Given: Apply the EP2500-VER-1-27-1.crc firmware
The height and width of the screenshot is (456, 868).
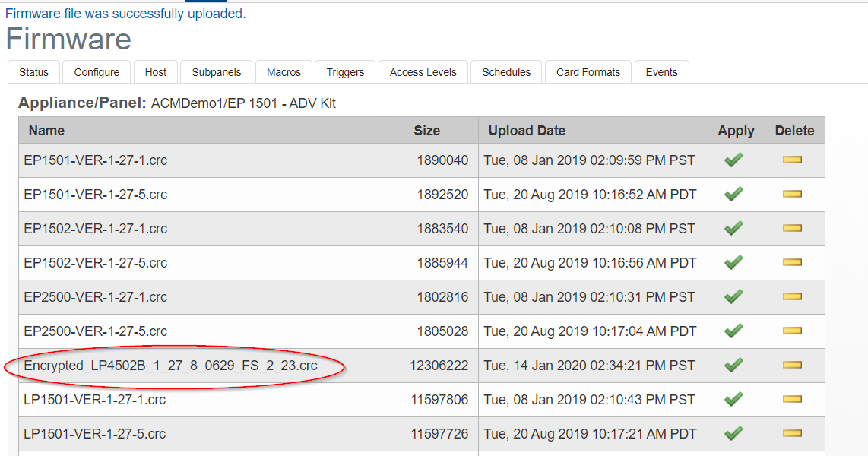Looking at the screenshot, I should tap(733, 296).
